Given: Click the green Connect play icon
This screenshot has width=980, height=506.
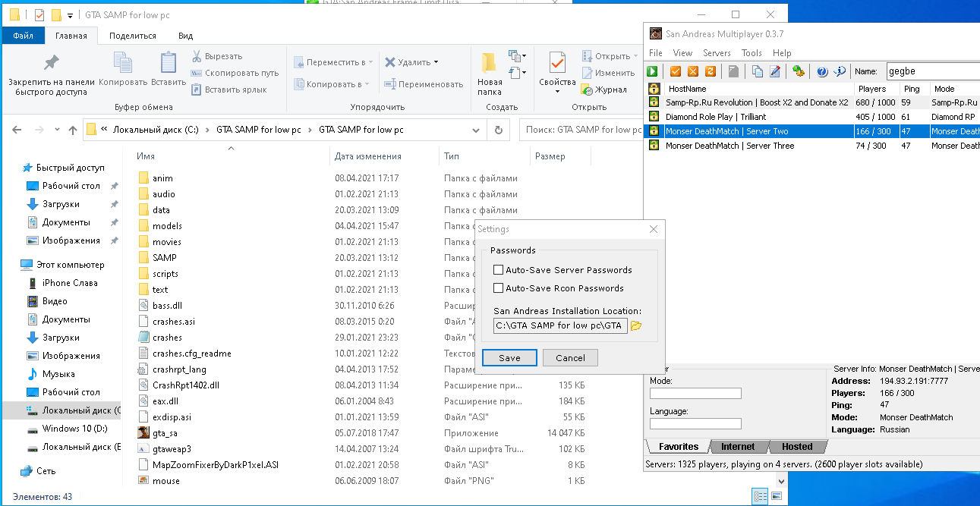Looking at the screenshot, I should click(x=653, y=71).
